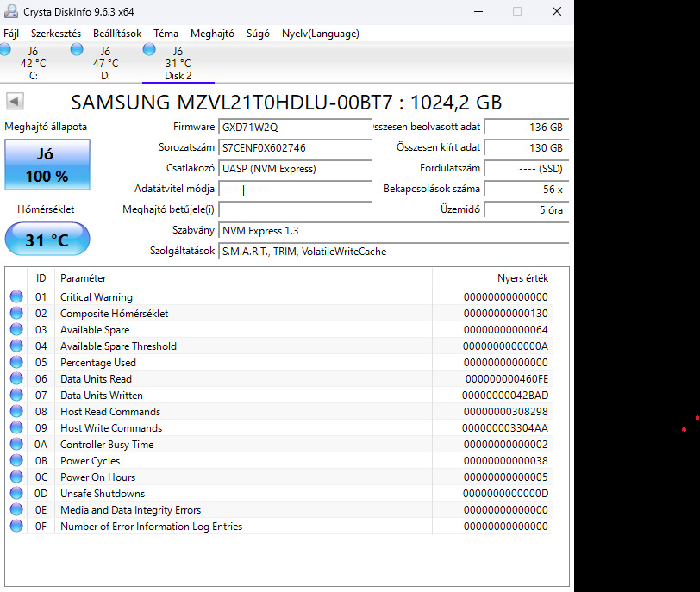Click the serial number field S7CENF0X602746
The image size is (700, 592).
coord(295,147)
